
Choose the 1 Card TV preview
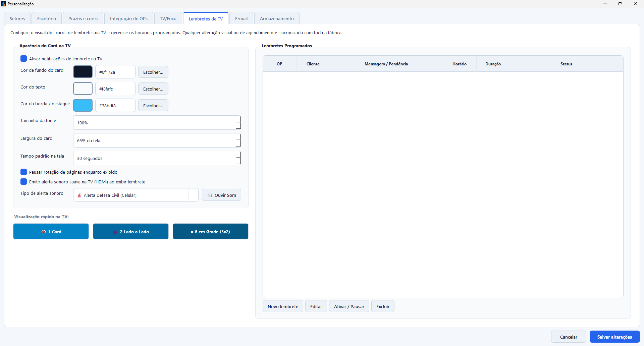(x=51, y=231)
